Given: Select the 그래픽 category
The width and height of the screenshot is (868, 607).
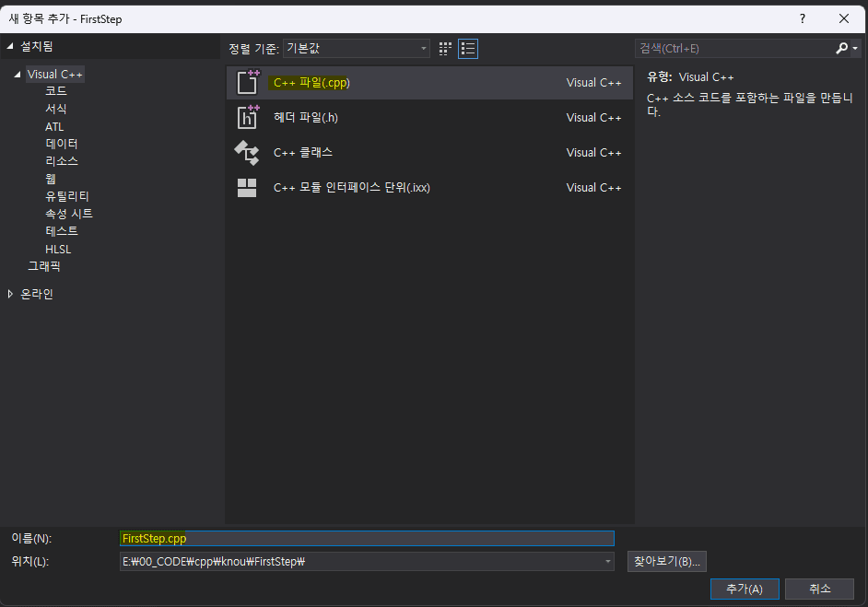Looking at the screenshot, I should [x=43, y=266].
